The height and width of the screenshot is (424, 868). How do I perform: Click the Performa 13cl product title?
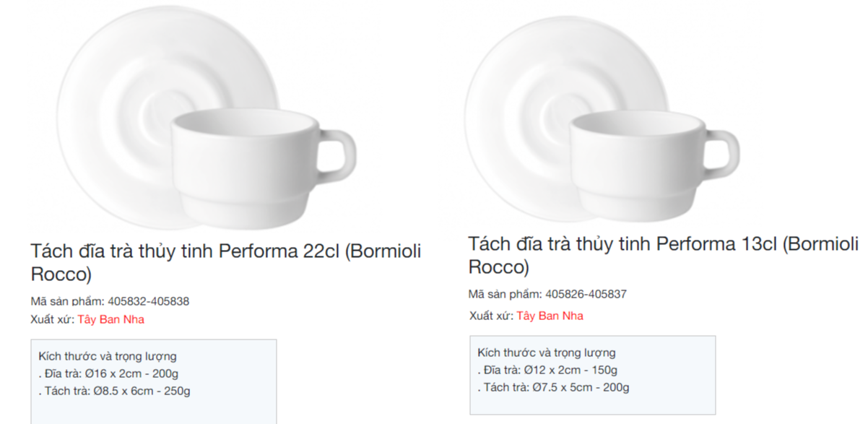[x=664, y=255]
